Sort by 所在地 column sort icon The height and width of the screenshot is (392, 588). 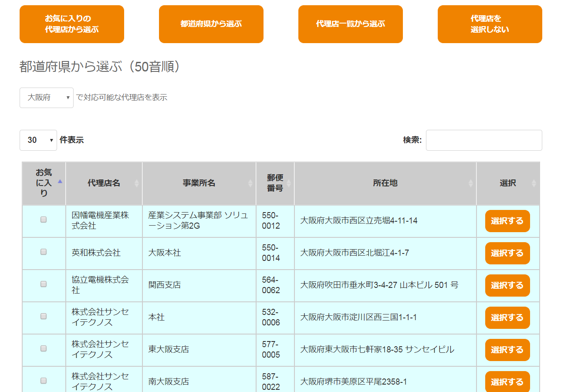click(x=470, y=183)
